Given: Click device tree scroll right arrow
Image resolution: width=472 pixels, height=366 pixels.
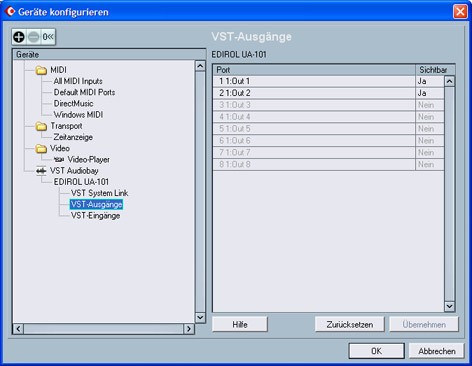Looking at the screenshot, I should point(189,329).
